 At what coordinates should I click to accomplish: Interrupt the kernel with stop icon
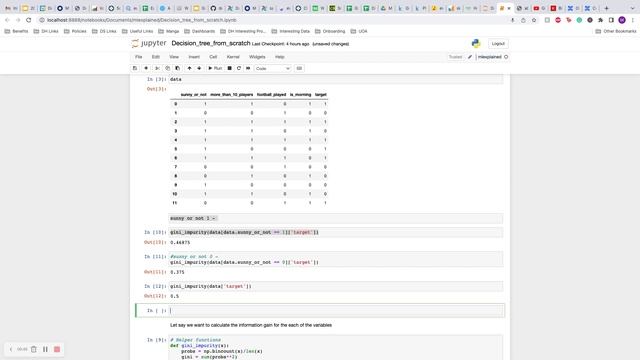(x=229, y=68)
